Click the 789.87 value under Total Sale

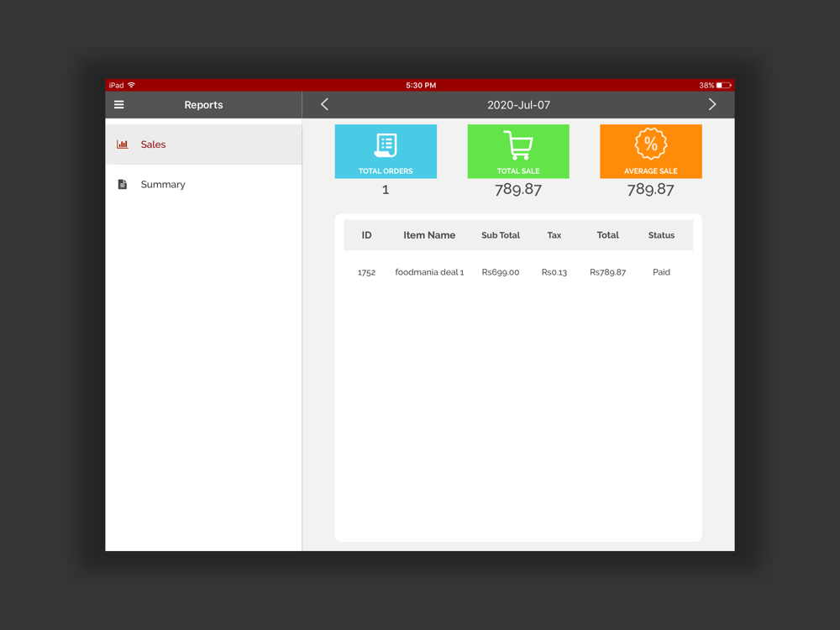tap(518, 189)
